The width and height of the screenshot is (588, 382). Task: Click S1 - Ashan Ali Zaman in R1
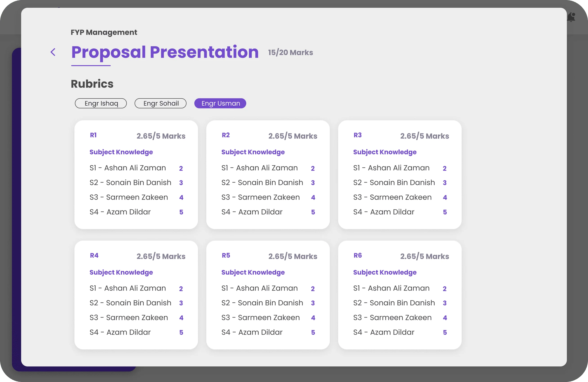point(127,168)
